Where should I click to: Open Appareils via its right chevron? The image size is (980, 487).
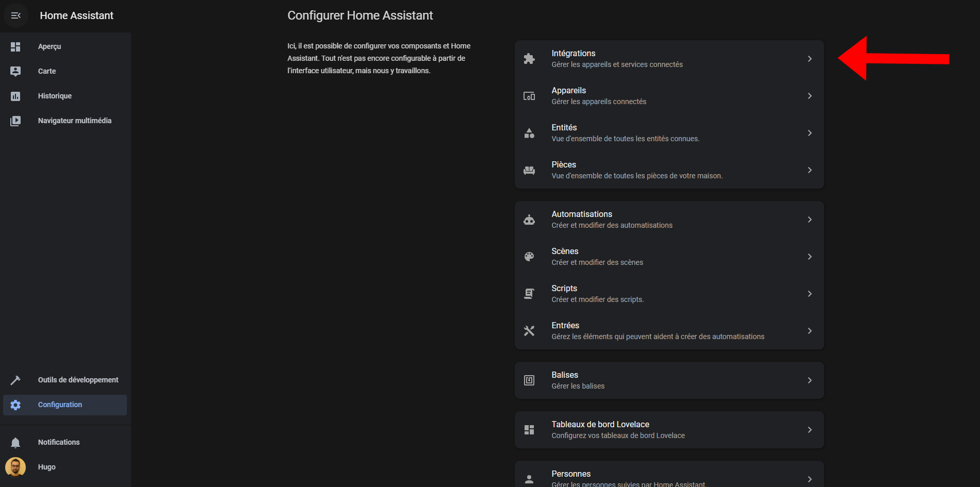[810, 96]
